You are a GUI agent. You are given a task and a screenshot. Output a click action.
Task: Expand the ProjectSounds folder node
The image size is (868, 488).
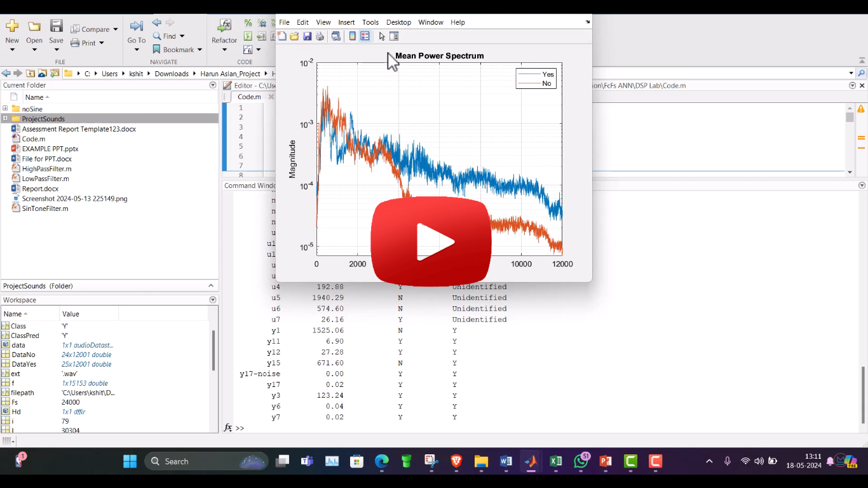(5, 118)
